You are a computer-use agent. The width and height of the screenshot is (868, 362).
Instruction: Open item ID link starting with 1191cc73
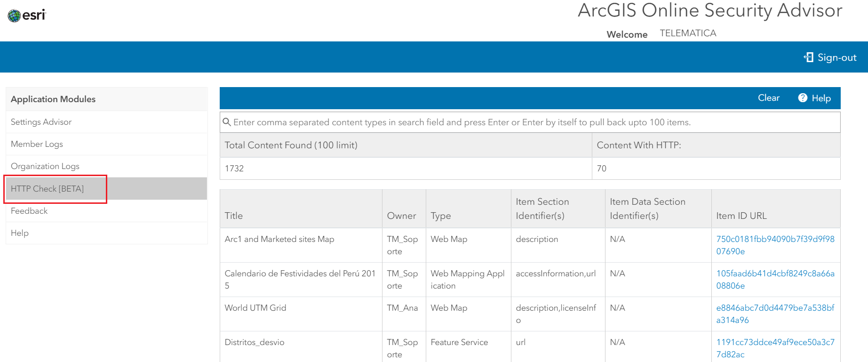(775, 348)
